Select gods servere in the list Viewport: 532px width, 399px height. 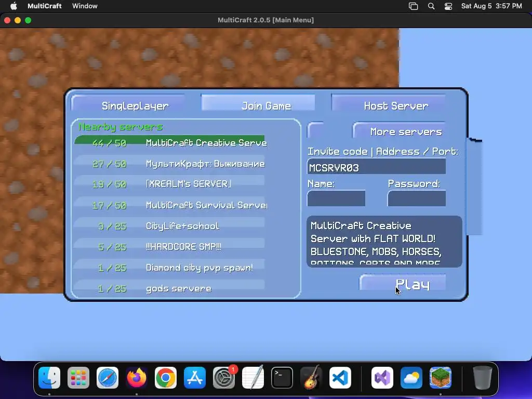170,288
